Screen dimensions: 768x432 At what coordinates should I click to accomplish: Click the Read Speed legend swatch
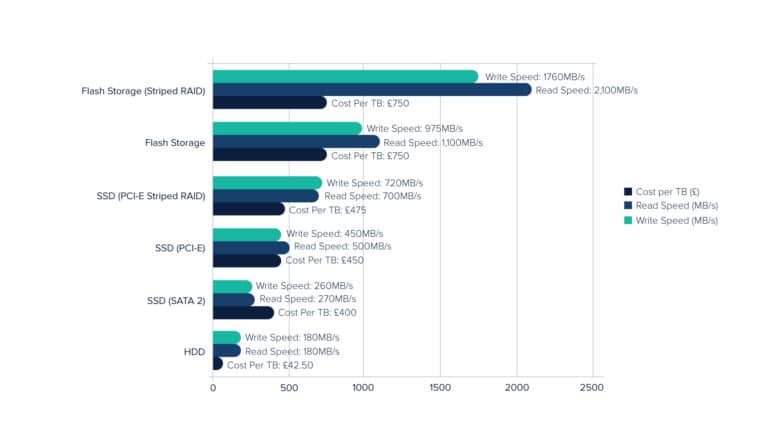coord(628,205)
